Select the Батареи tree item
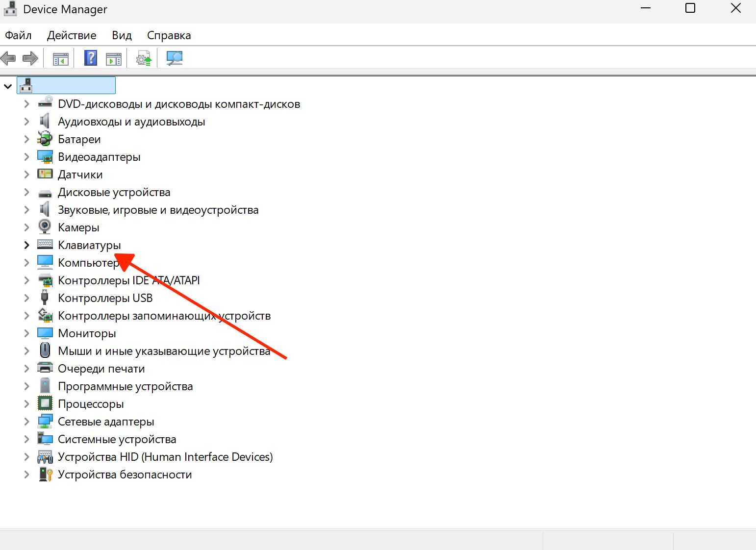Screen dimensions: 756x550 point(79,139)
